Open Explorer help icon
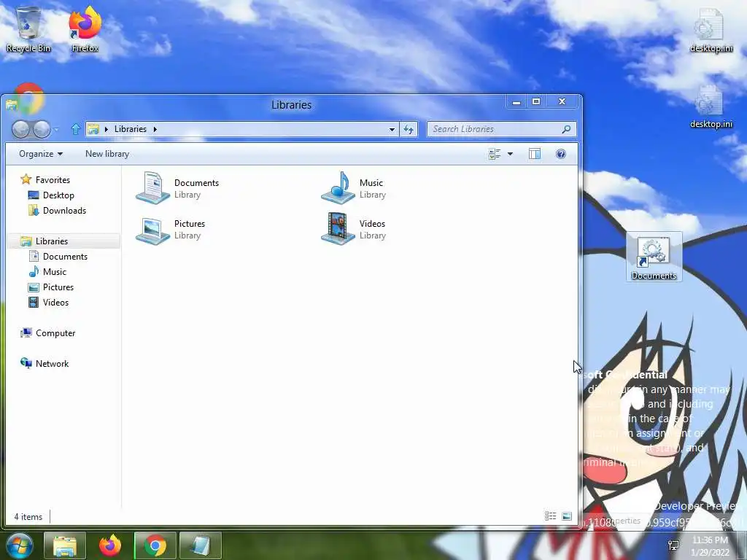 click(x=561, y=154)
